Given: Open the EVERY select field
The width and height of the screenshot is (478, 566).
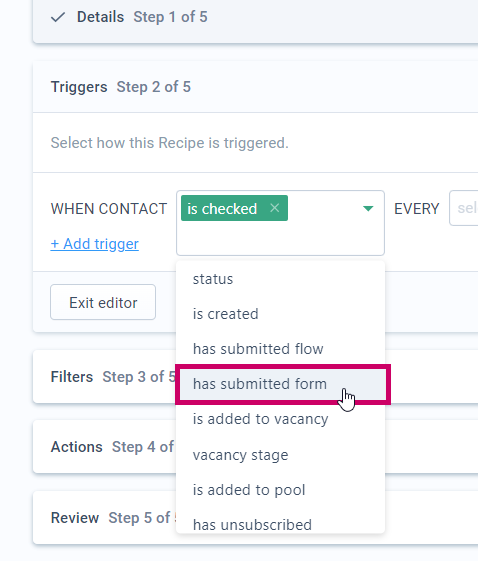Looking at the screenshot, I should pyautogui.click(x=464, y=208).
